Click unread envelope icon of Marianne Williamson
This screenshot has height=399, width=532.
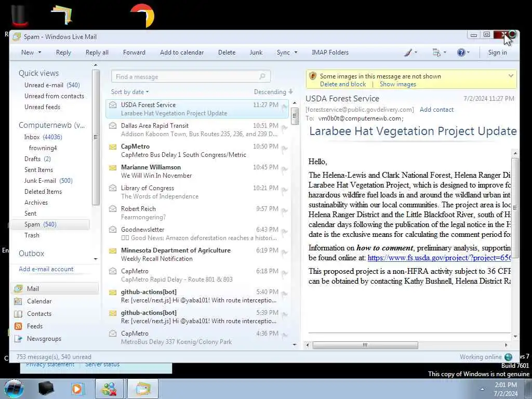pos(113,168)
